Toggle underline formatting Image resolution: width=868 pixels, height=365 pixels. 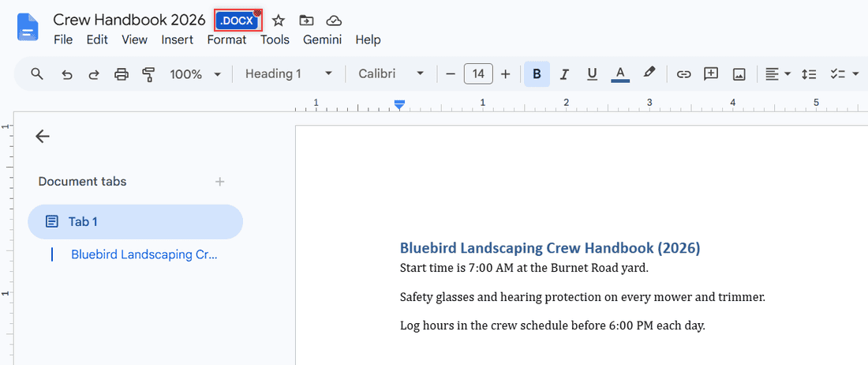593,74
